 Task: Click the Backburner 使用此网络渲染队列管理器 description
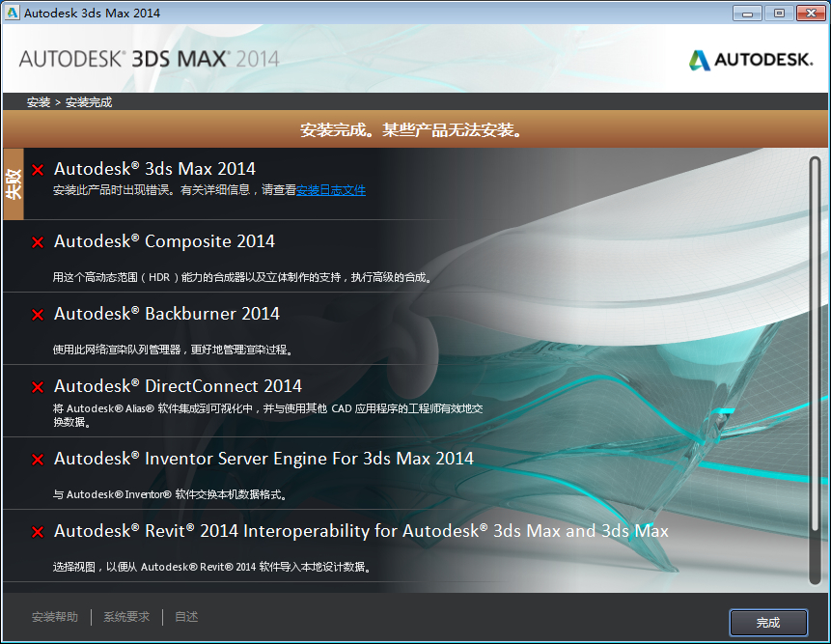click(173, 350)
